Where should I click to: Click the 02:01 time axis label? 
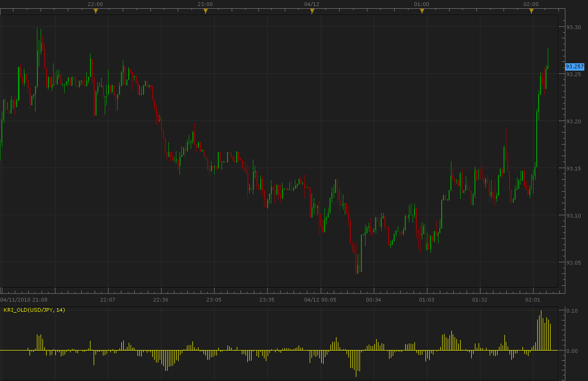[533, 300]
